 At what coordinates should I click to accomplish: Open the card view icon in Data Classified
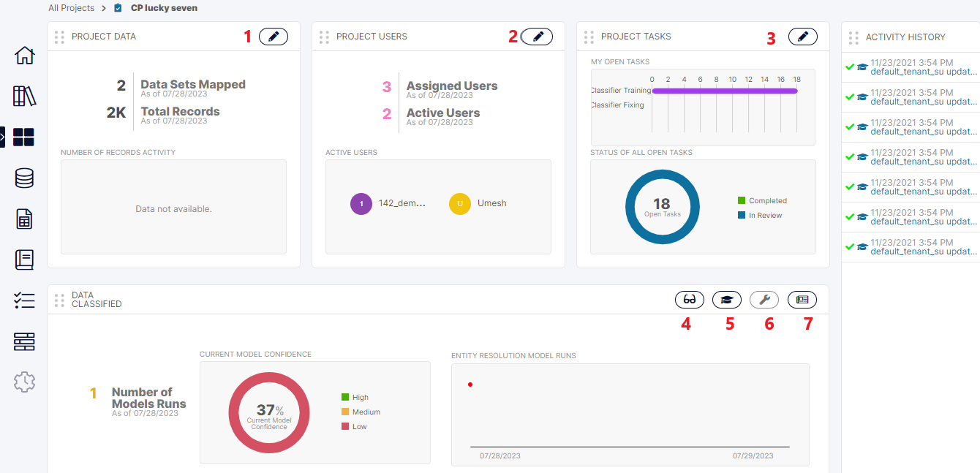[x=802, y=300]
